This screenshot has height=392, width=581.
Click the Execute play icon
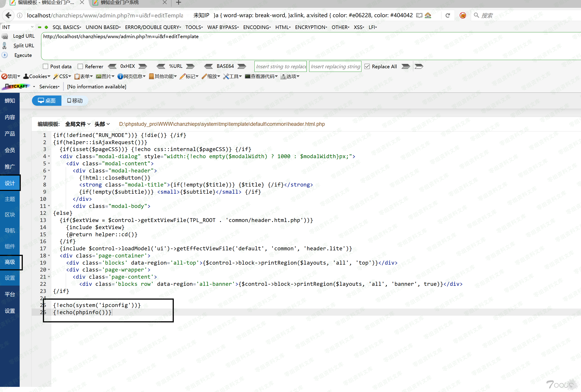[4, 55]
